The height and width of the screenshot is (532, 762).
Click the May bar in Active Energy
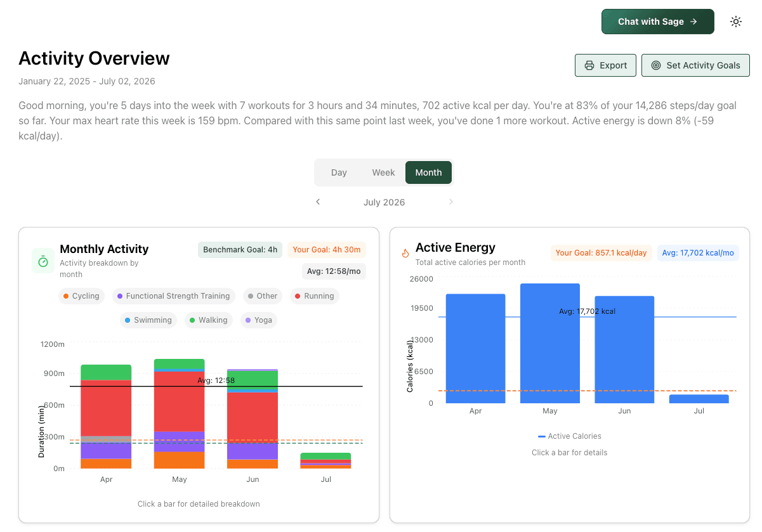coord(550,343)
